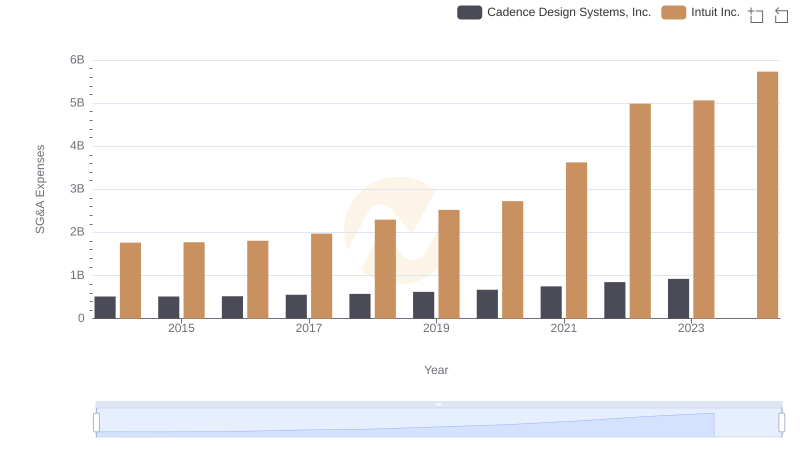Click the 5B y-axis label
The image size is (800, 461).
pos(77,103)
